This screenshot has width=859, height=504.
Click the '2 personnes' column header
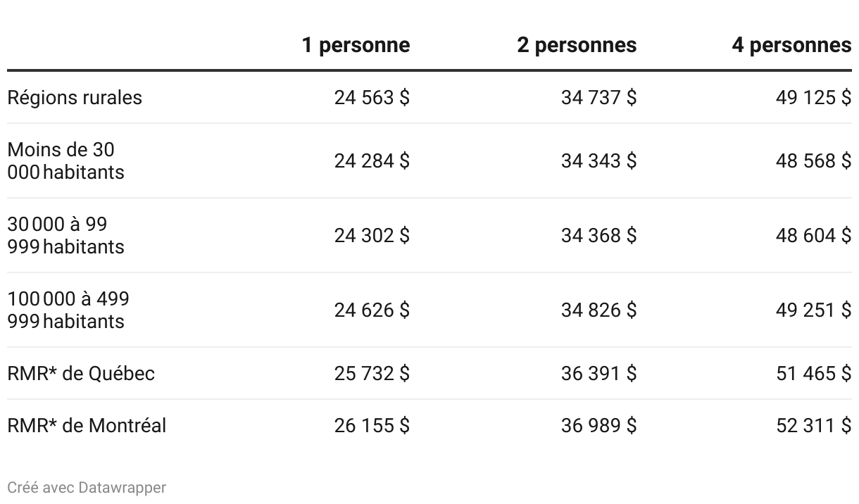[577, 46]
